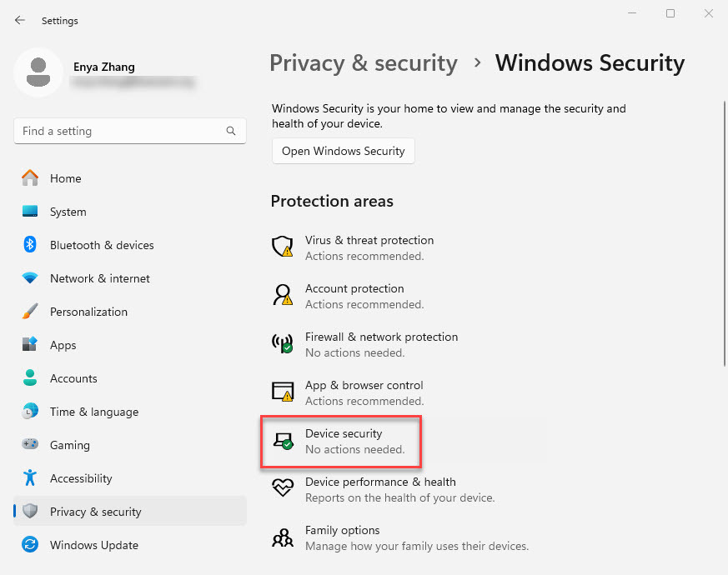Open Gaming settings in the sidebar
The height and width of the screenshot is (575, 728).
coord(69,445)
